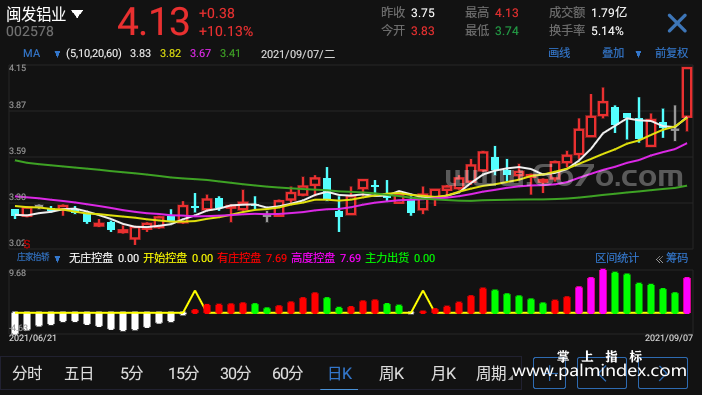Image resolution: width=702 pixels, height=395 pixels.
Task: Click the 主力出货 legend label
Action: click(387, 258)
